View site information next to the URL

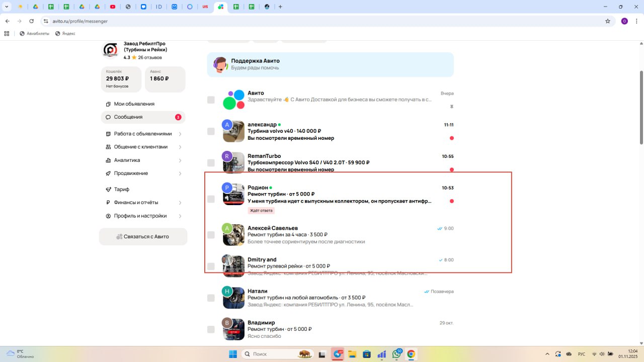coord(46,21)
